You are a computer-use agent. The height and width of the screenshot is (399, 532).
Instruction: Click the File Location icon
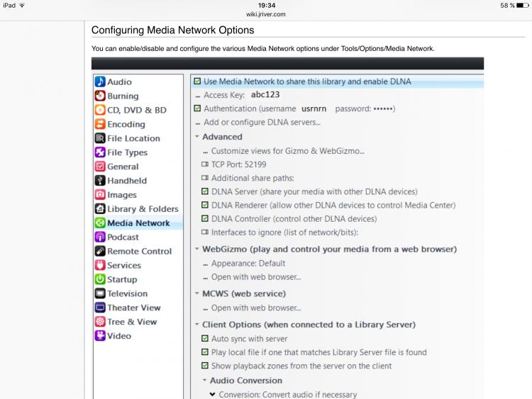(100, 138)
